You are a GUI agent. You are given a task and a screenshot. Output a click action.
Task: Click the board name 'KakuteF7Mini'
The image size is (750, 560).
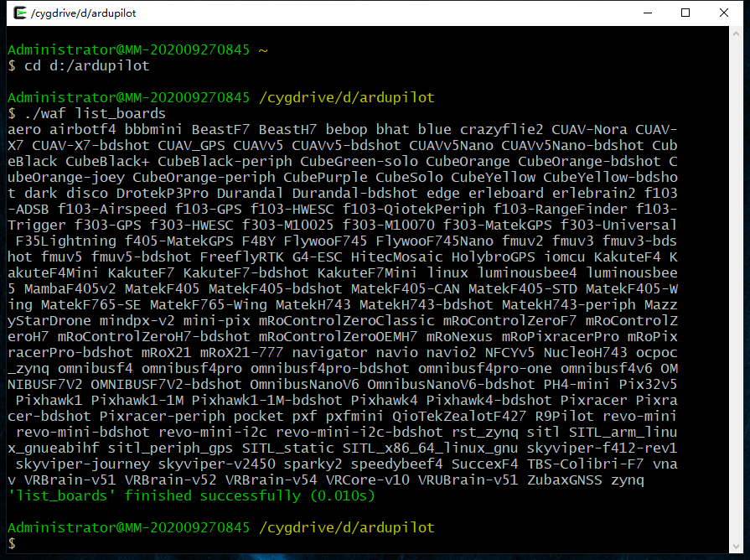click(x=367, y=272)
